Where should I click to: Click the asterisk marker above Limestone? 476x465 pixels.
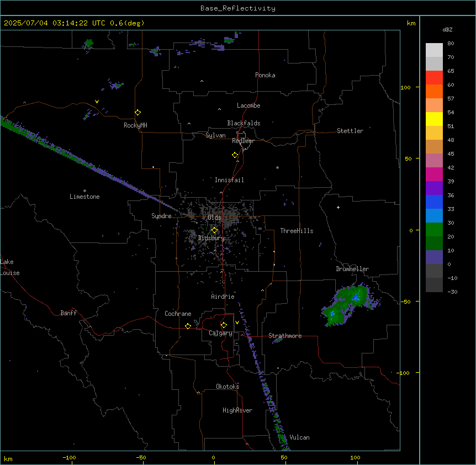pyautogui.click(x=84, y=191)
